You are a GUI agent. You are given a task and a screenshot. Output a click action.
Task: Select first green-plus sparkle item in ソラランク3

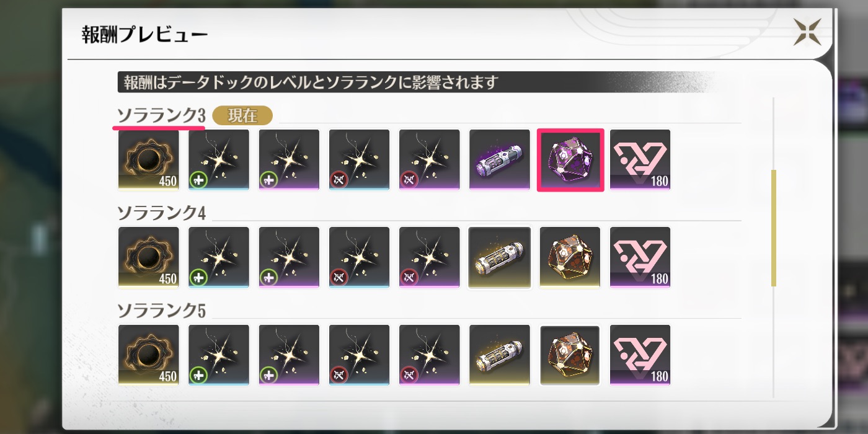[219, 160]
